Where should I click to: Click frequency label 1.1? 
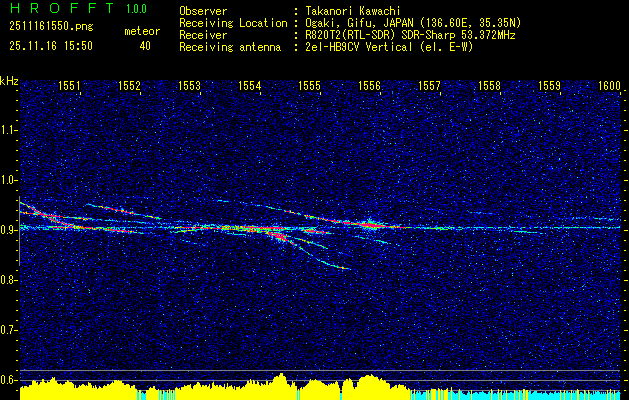(x=8, y=130)
